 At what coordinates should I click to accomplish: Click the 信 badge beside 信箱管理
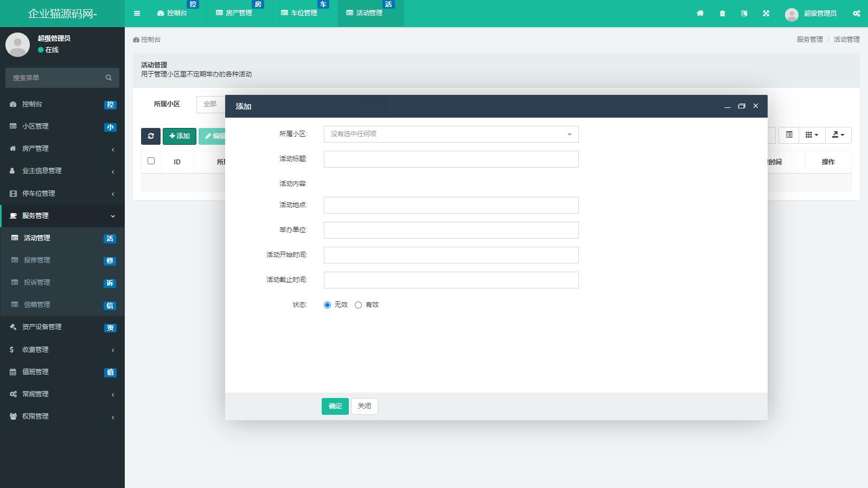[110, 305]
